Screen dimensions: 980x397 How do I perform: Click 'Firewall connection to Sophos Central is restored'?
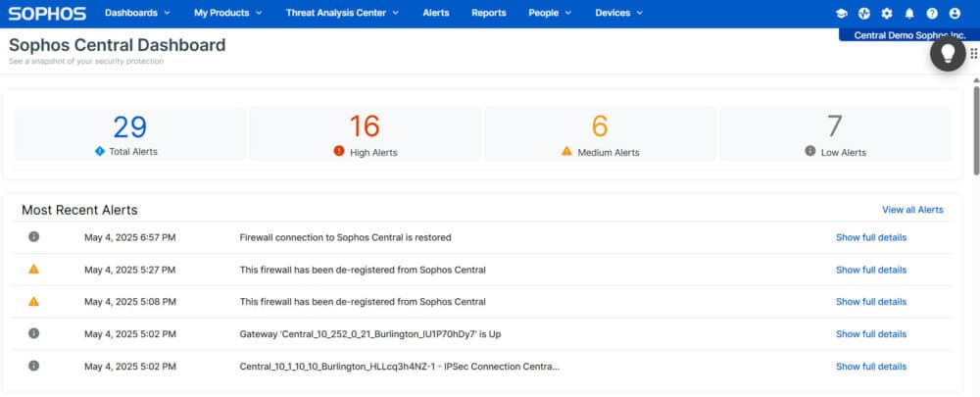(346, 237)
